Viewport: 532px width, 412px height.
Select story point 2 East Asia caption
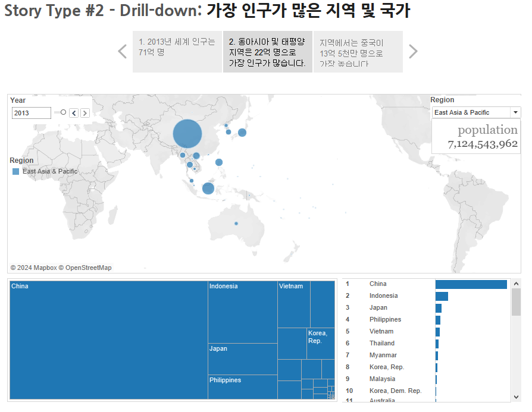click(268, 52)
